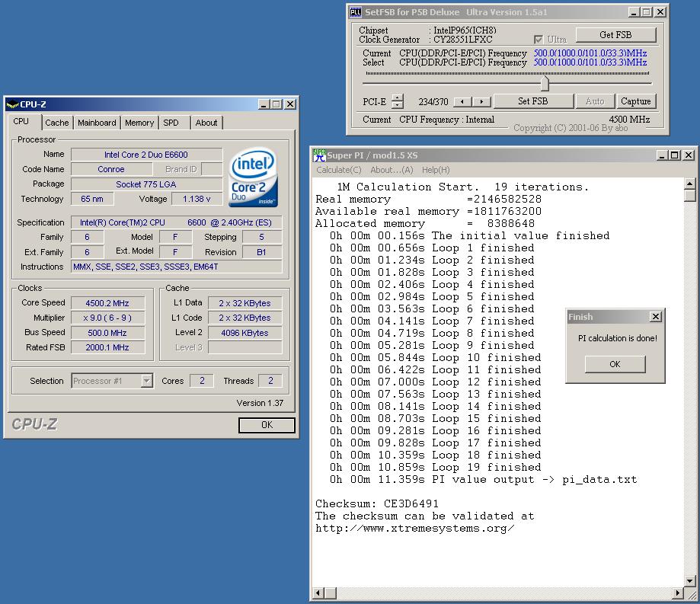Close the Finish dialog with X

click(x=655, y=317)
